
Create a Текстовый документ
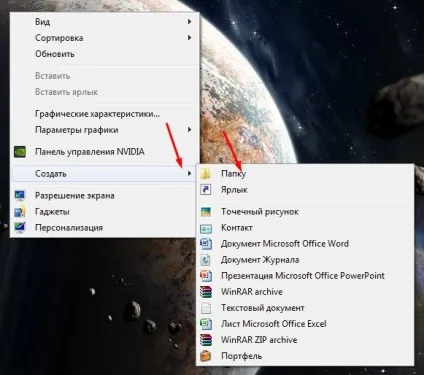[x=305, y=308]
